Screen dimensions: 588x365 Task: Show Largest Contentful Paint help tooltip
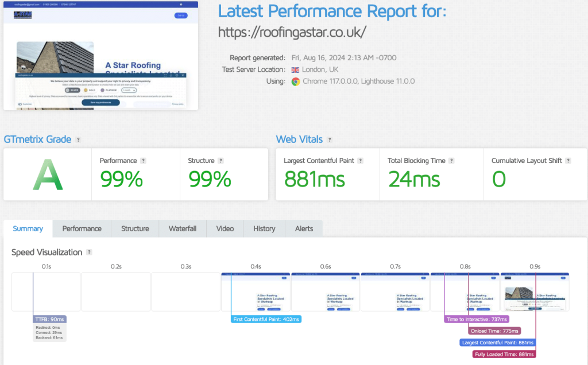pyautogui.click(x=361, y=160)
